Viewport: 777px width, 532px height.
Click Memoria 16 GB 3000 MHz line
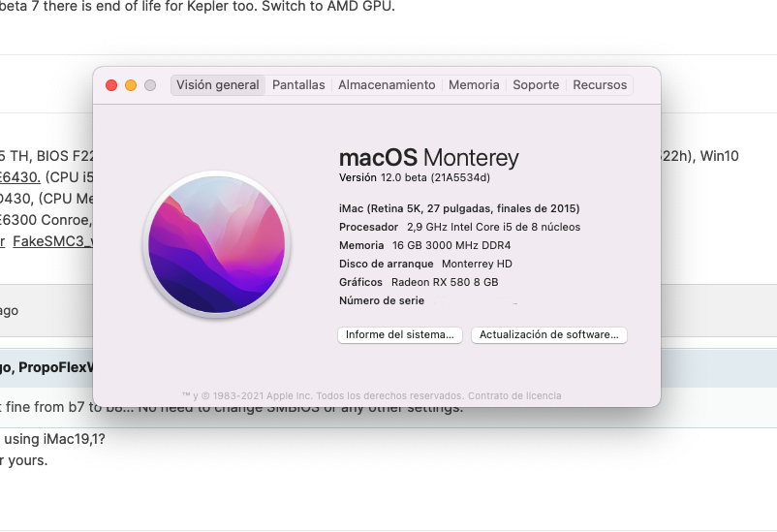(424, 245)
